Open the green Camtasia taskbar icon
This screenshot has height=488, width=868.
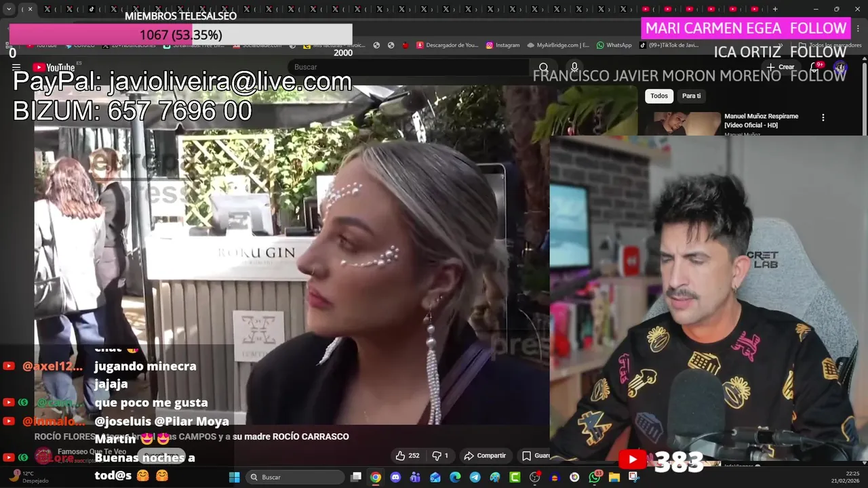(515, 477)
